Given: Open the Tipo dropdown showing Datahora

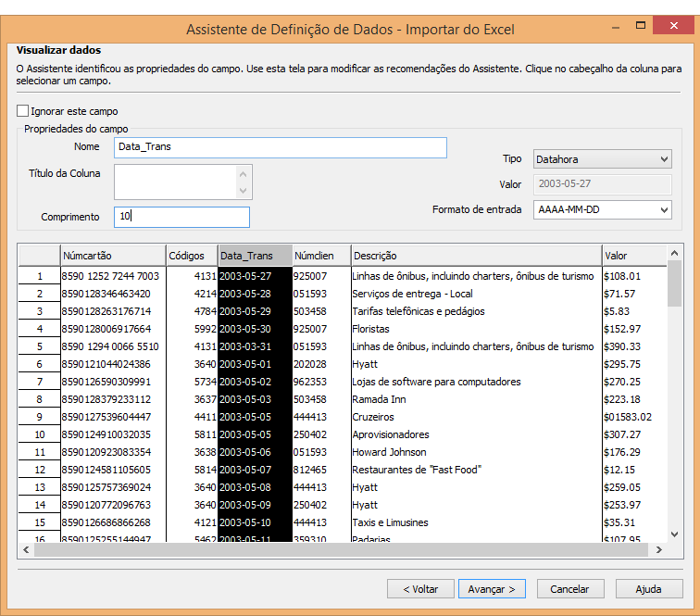Looking at the screenshot, I should pos(602,159).
